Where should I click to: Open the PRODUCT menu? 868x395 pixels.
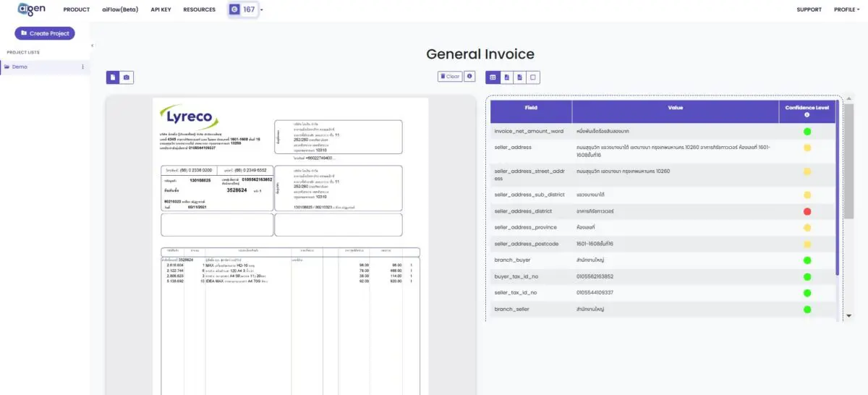coord(77,9)
